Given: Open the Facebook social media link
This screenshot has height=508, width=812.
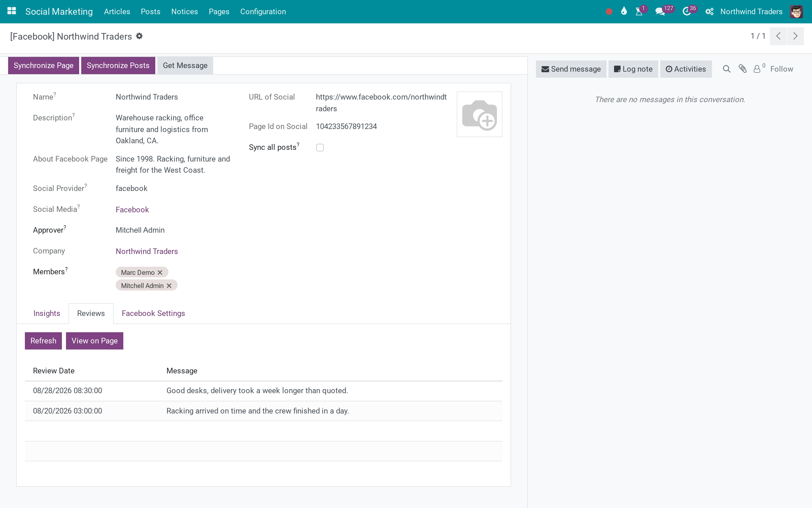Looking at the screenshot, I should pyautogui.click(x=132, y=210).
